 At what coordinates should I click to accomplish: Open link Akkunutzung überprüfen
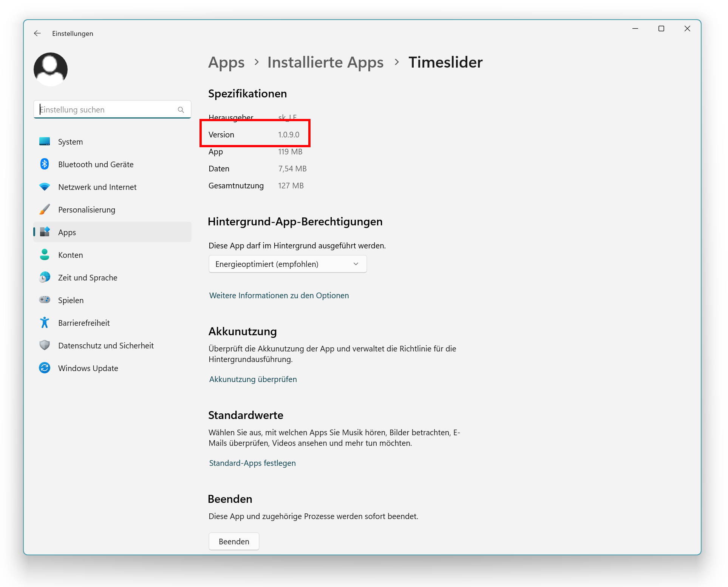tap(253, 379)
